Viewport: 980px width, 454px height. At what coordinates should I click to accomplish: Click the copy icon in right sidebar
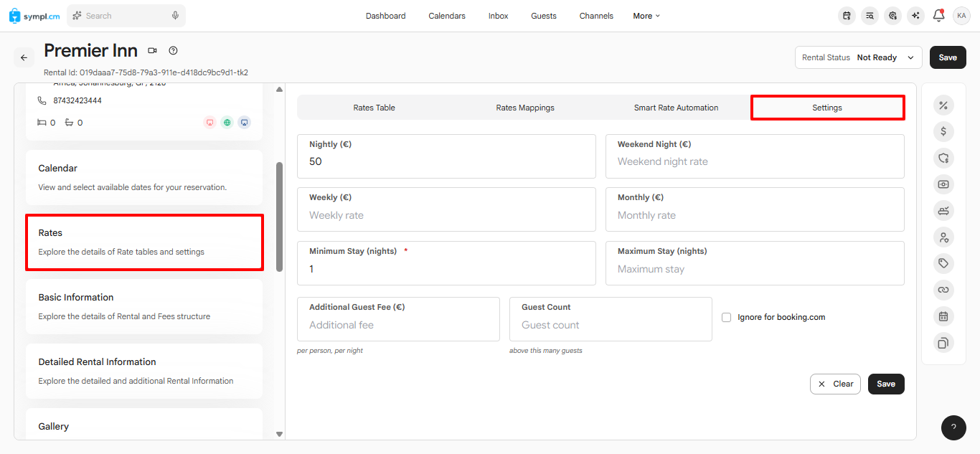point(943,343)
